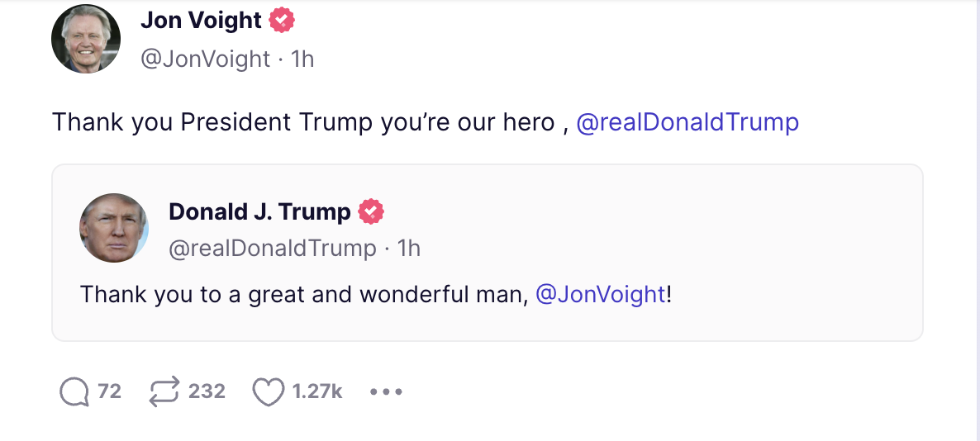Open Donald J. Trump's avatar in quoted post
Image resolution: width=980 pixels, height=441 pixels.
pos(114,228)
